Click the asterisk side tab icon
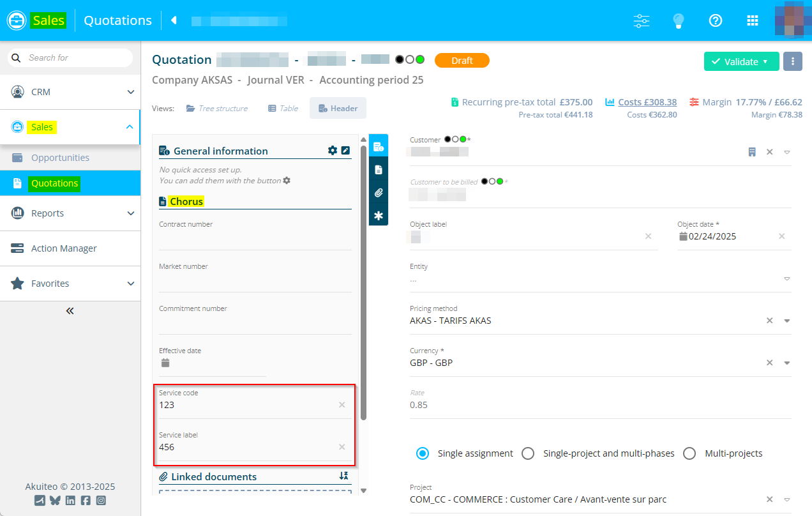The height and width of the screenshot is (516, 812). pos(379,216)
